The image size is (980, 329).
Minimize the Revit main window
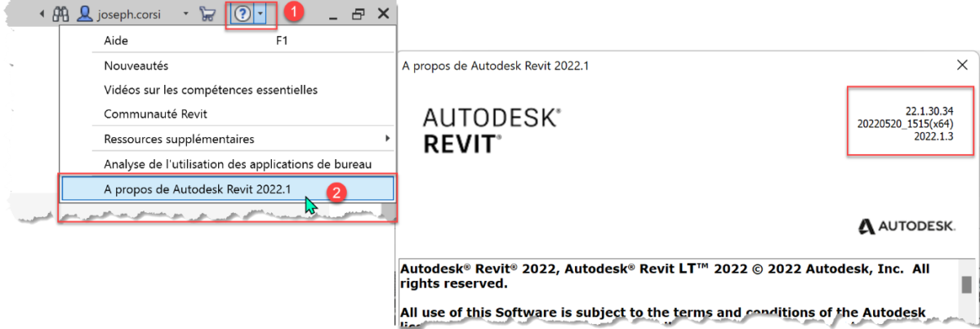332,16
